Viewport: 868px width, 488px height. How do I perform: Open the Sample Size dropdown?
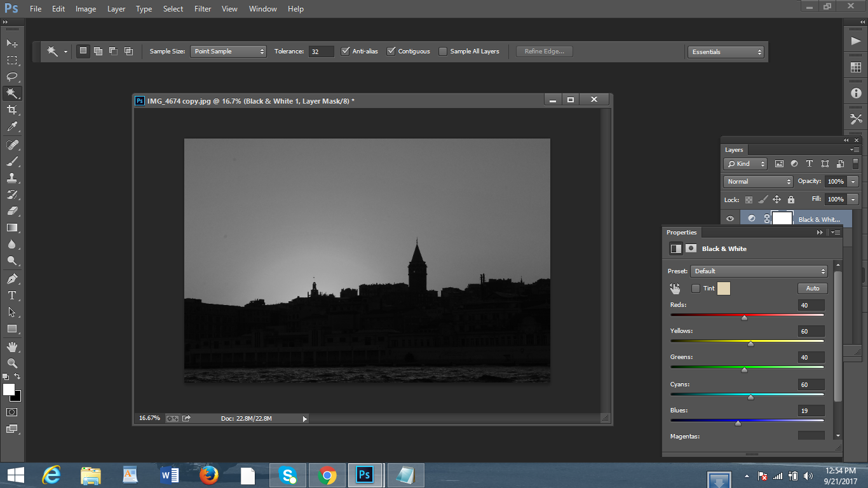tap(228, 51)
